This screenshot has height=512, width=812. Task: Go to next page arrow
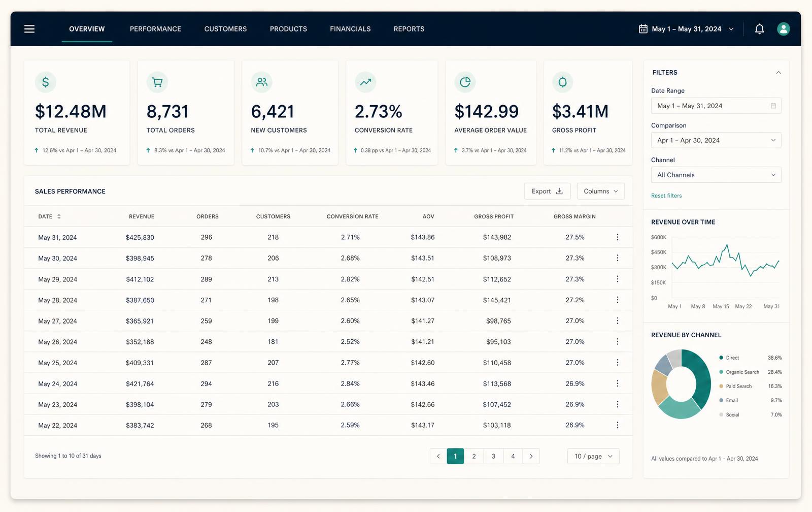pos(531,456)
